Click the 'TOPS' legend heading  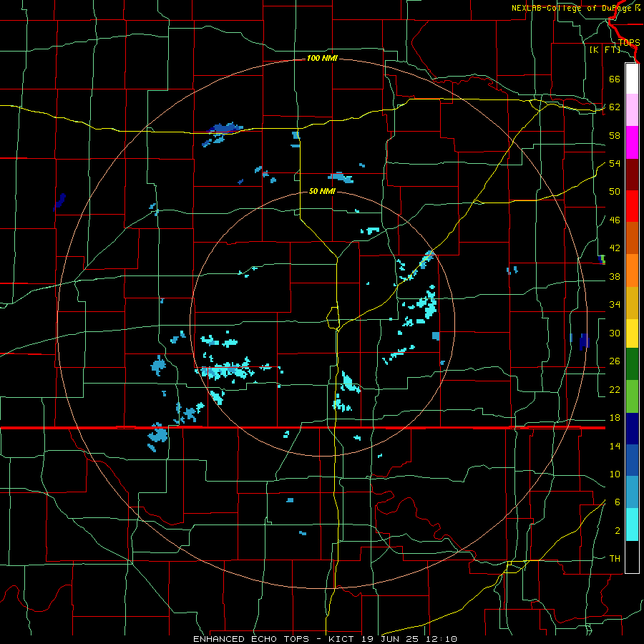[x=629, y=43]
